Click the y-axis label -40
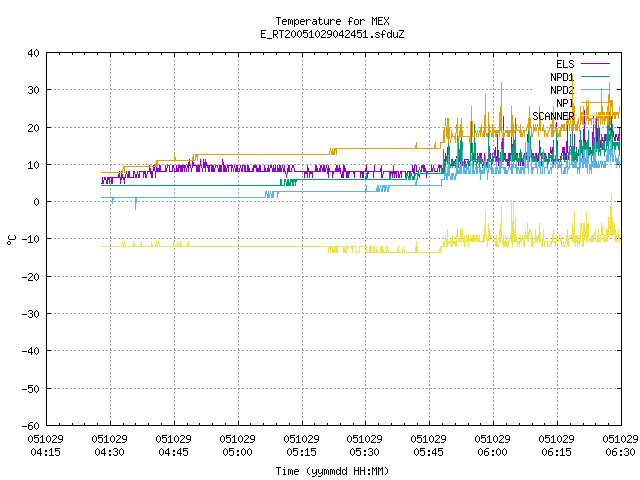This screenshot has width=640, height=480. click(x=31, y=351)
